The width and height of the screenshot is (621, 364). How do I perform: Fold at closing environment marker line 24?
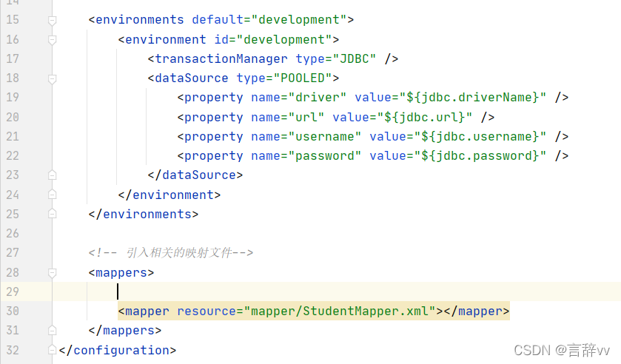click(x=52, y=195)
